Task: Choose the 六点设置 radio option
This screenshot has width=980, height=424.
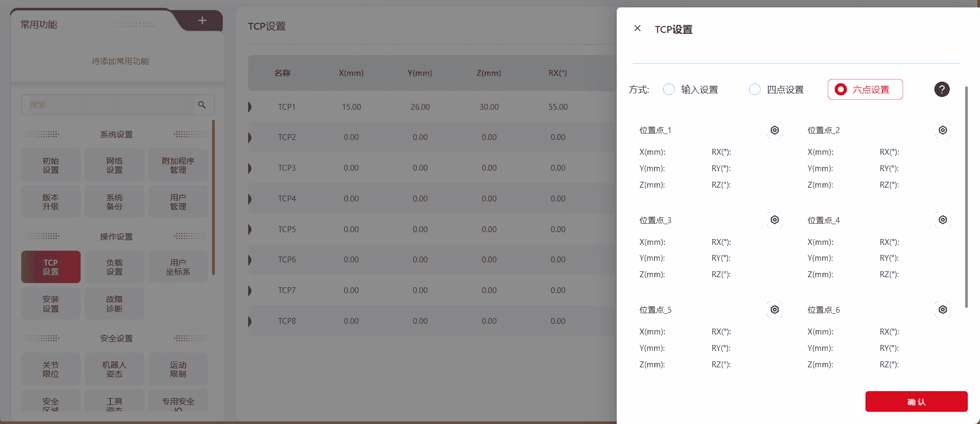Action: 841,90
